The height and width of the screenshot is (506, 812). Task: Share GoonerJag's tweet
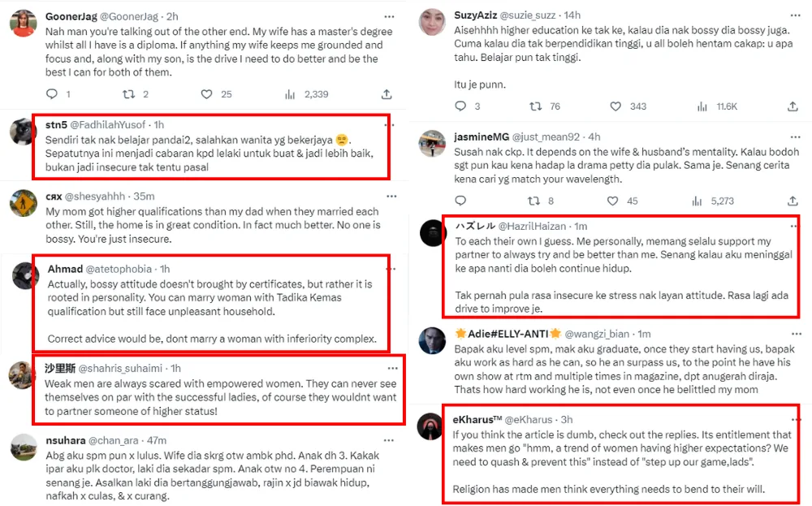387,94
